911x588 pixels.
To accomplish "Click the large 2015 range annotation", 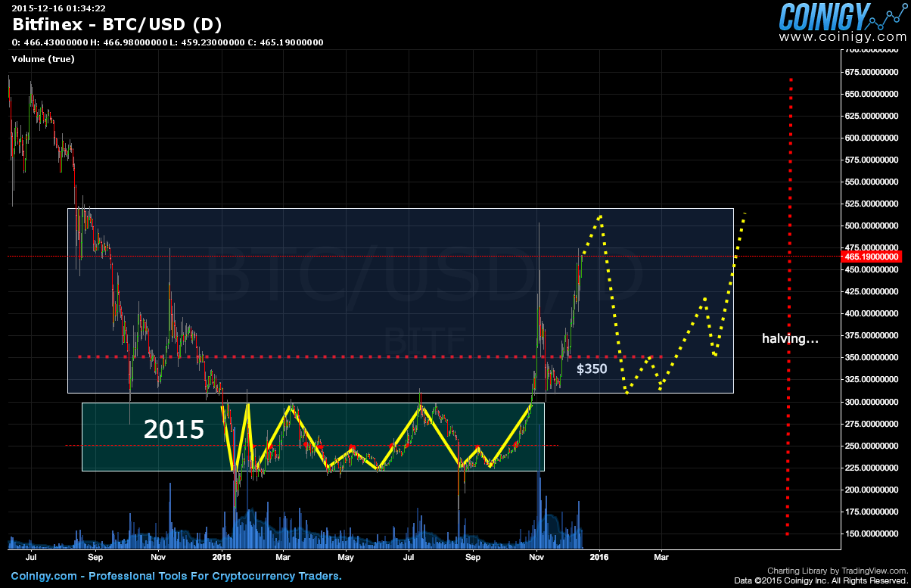I will pos(174,430).
